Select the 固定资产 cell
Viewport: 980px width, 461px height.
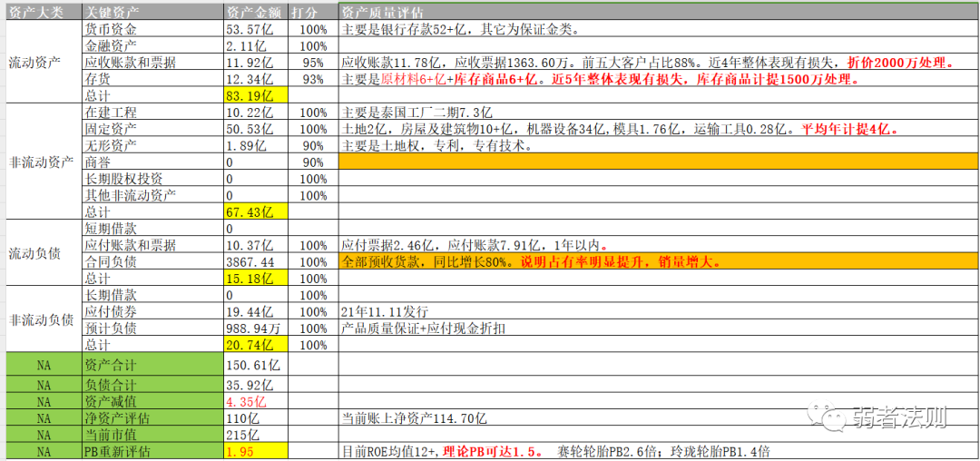(153, 129)
